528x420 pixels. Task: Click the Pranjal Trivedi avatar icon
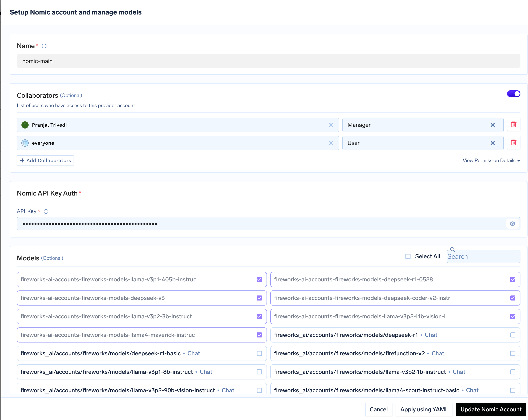pyautogui.click(x=25, y=125)
